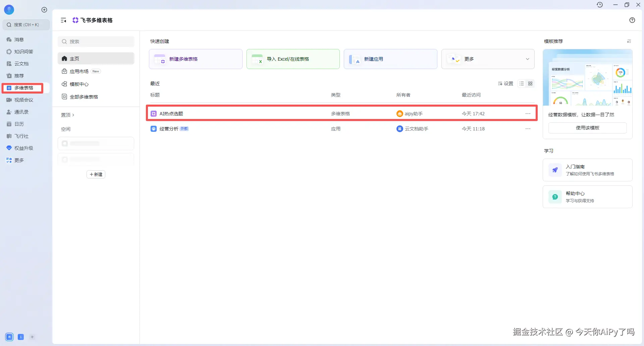
Task: Click the numbered 1 workspace icon
Action: (21, 337)
